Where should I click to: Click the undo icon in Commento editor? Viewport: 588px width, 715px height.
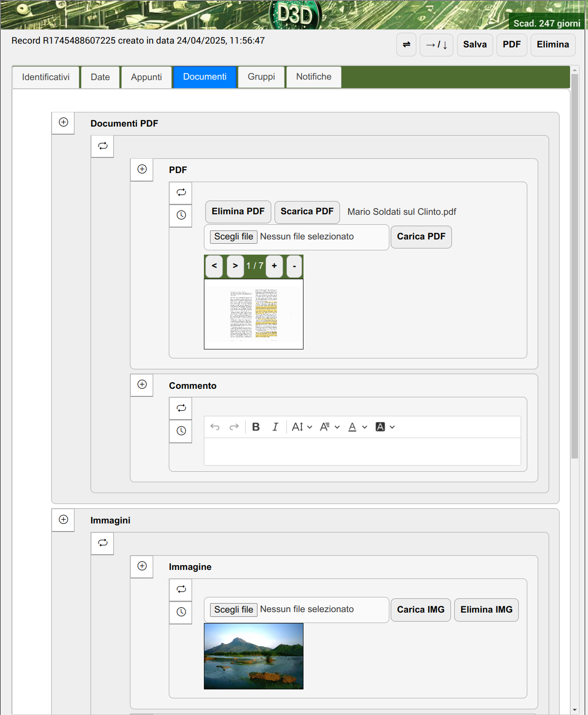click(x=215, y=427)
